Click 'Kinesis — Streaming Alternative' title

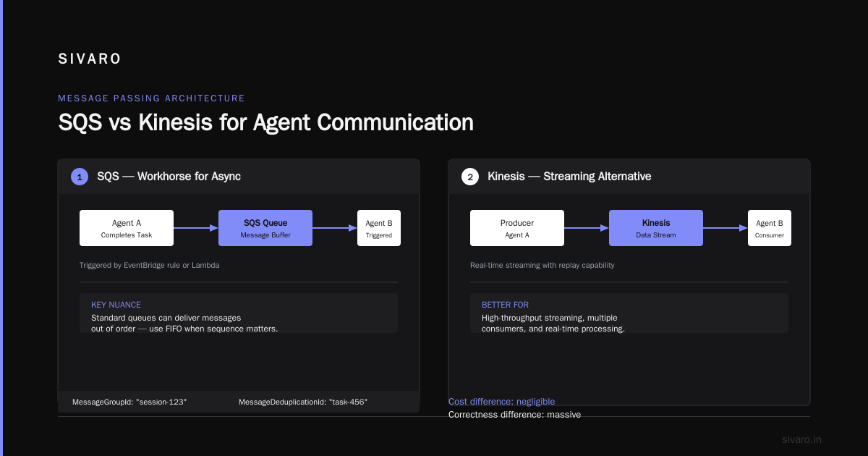[x=569, y=177]
